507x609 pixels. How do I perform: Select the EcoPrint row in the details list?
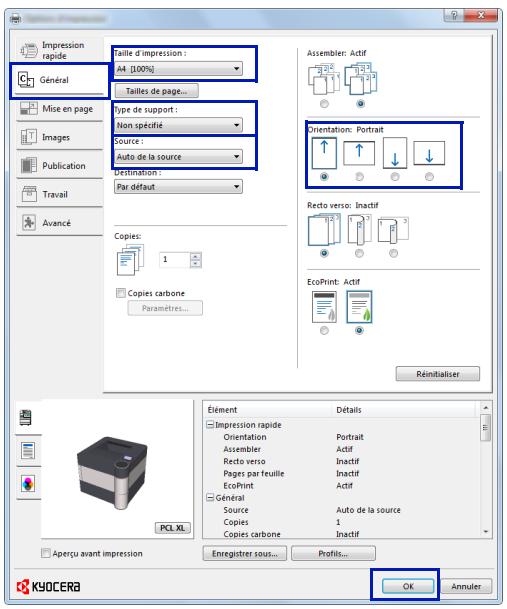(x=342, y=485)
